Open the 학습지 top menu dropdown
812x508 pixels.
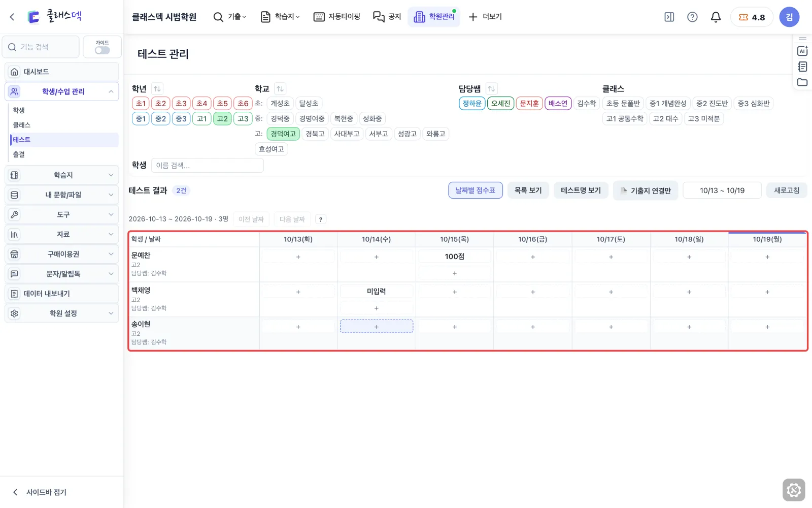tap(280, 17)
